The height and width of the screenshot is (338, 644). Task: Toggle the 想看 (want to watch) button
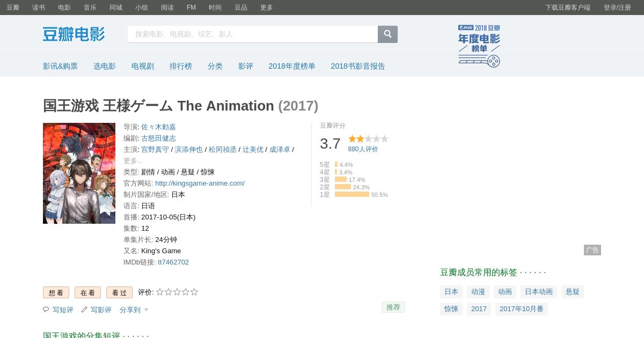pyautogui.click(x=56, y=292)
